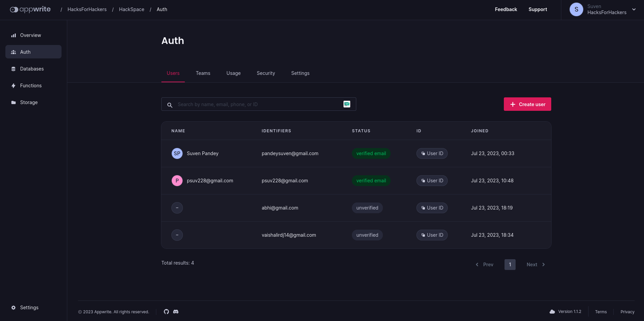The height and width of the screenshot is (321, 644).
Task: Click Jul 23, 2023, 18:34 joined date
Action: [492, 235]
